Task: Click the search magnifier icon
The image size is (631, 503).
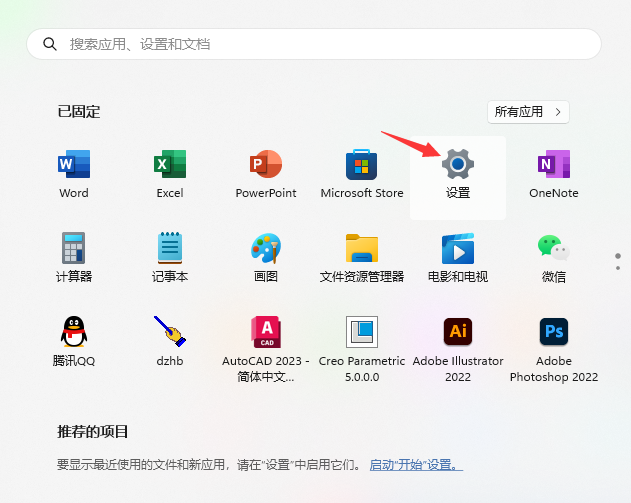Action: click(x=50, y=44)
